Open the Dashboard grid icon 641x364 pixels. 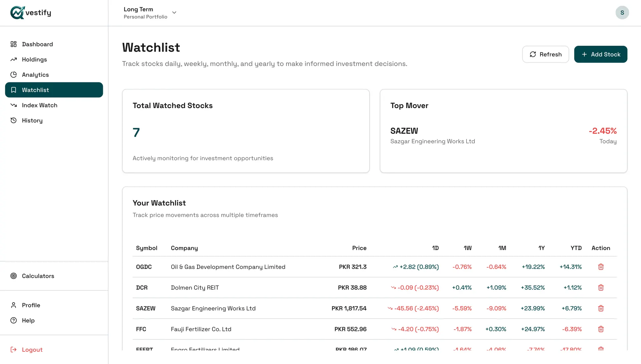pyautogui.click(x=14, y=44)
